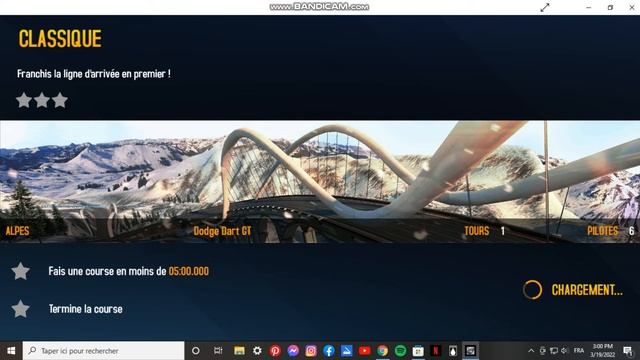Click the ALPES location label

pos(17,231)
